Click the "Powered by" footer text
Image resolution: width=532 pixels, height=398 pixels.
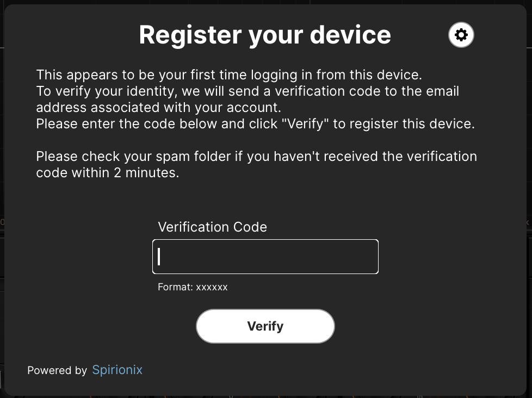pyautogui.click(x=57, y=370)
